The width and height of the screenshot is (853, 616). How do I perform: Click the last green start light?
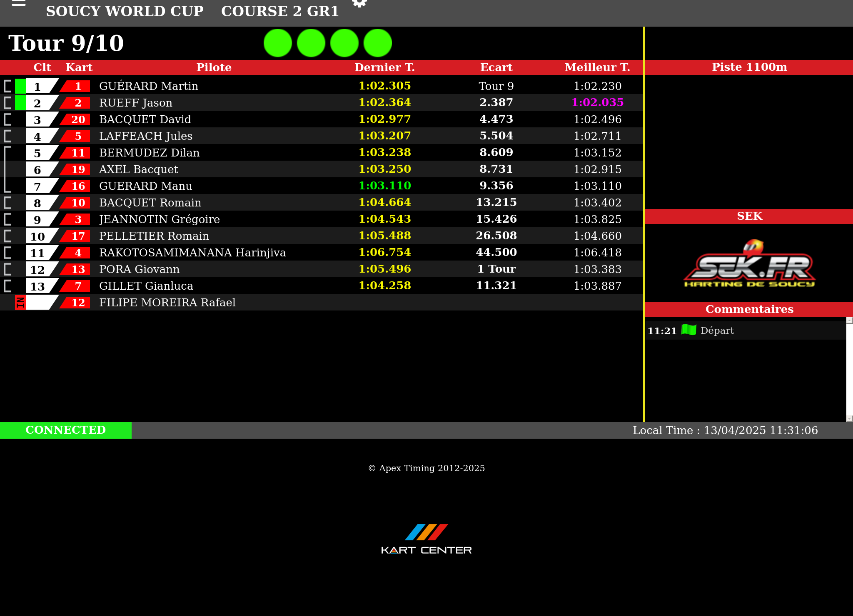pyautogui.click(x=378, y=43)
